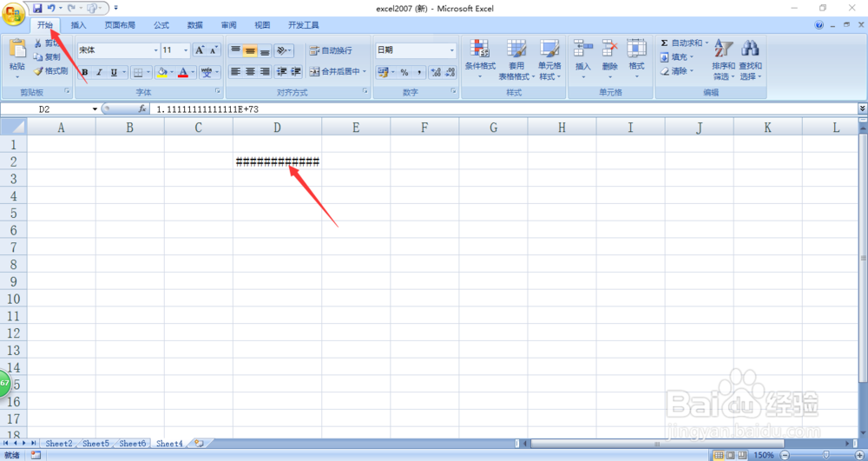Viewport: 868px width, 461px height.
Task: Click the Delete cells (删除) icon
Action: [x=610, y=49]
